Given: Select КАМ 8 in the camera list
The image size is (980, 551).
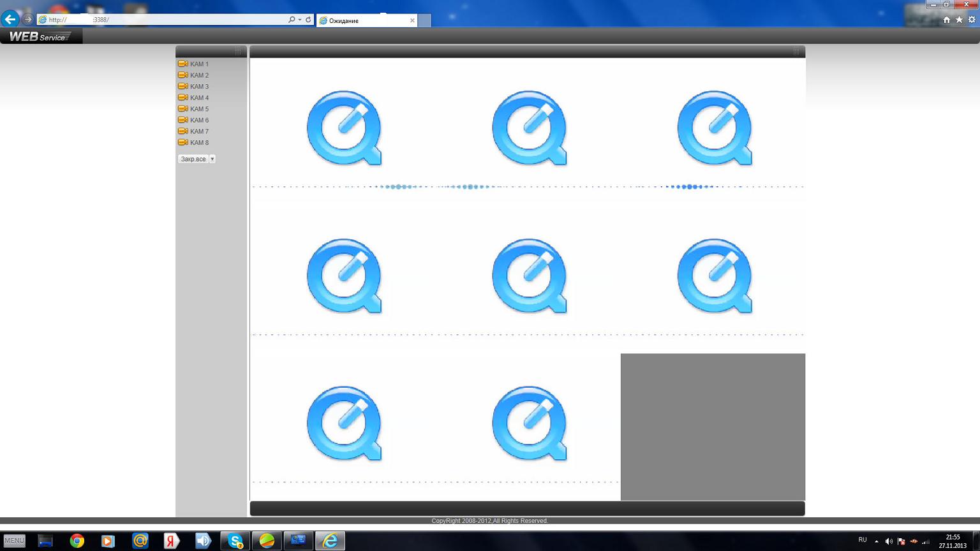Looking at the screenshot, I should (x=199, y=143).
